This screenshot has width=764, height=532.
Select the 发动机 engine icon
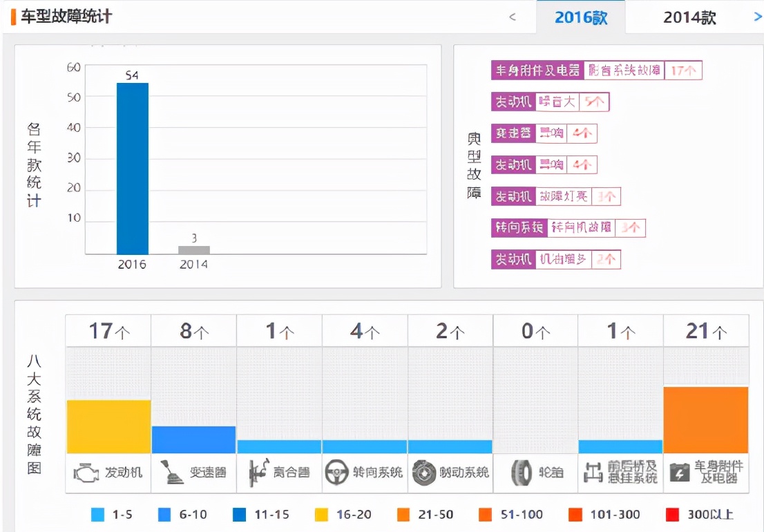tap(86, 473)
